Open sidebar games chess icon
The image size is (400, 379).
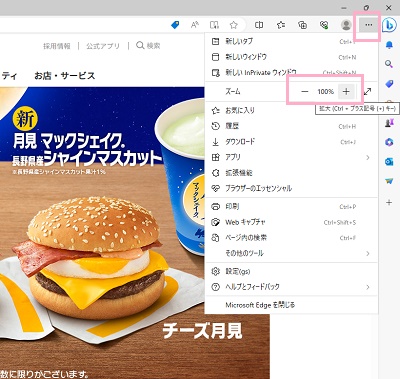click(389, 123)
